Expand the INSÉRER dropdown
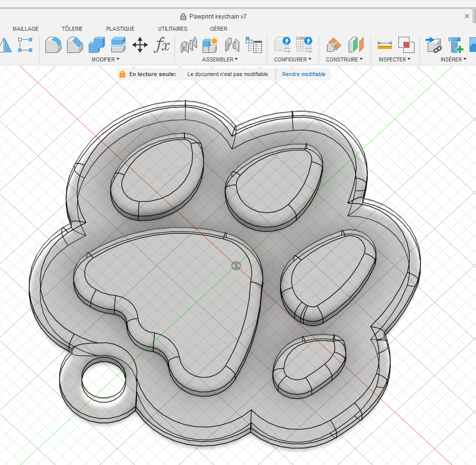The width and height of the screenshot is (476, 465). 453,59
